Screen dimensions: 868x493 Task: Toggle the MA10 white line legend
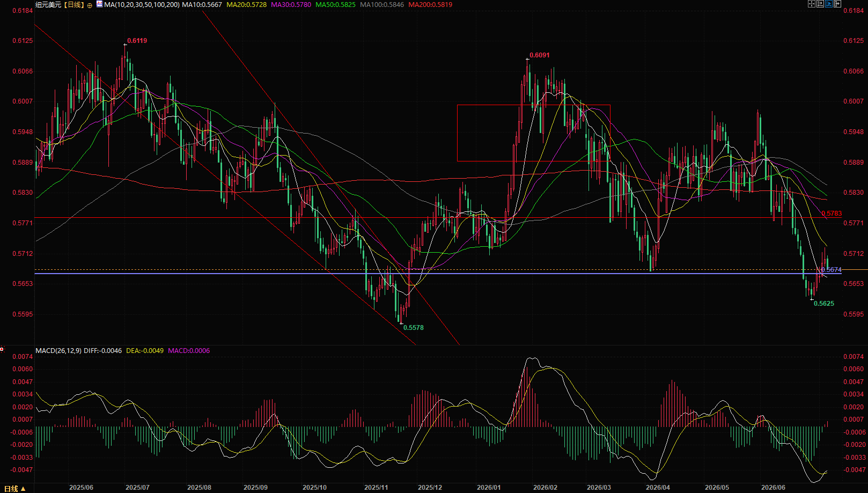tap(202, 5)
